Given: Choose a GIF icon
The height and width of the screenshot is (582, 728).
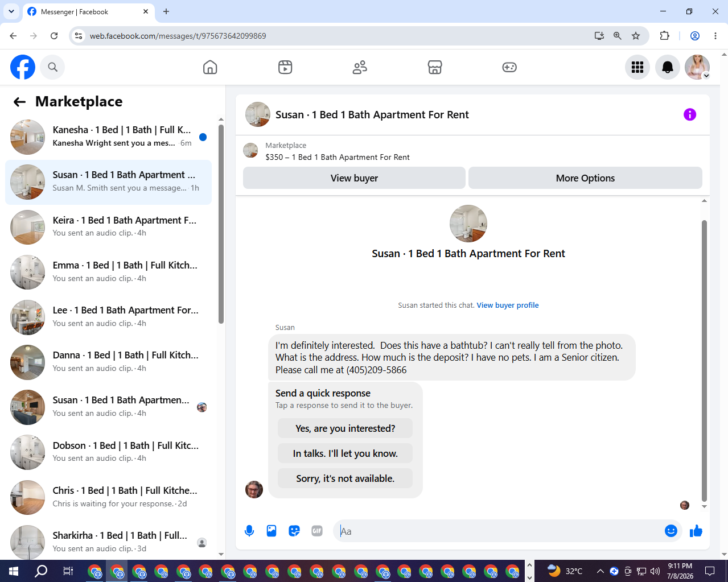Looking at the screenshot, I should coord(317,531).
